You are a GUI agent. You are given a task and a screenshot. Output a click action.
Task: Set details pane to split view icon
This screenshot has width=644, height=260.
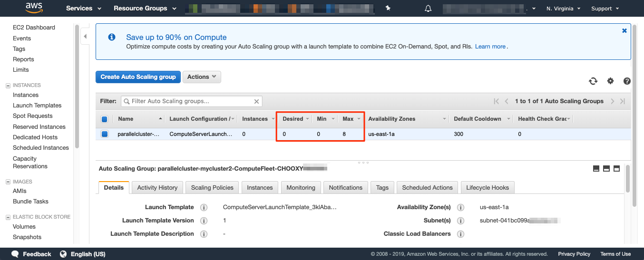(606, 169)
